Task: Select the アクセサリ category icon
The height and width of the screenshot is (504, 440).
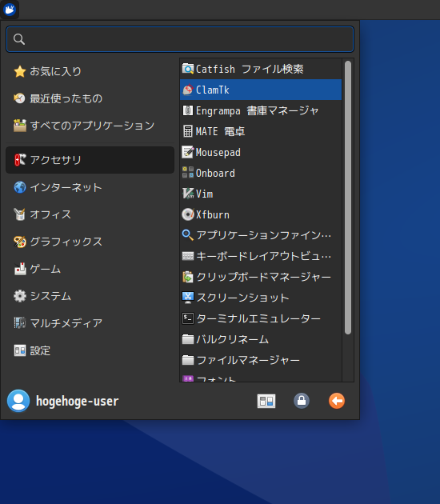Action: (x=20, y=160)
